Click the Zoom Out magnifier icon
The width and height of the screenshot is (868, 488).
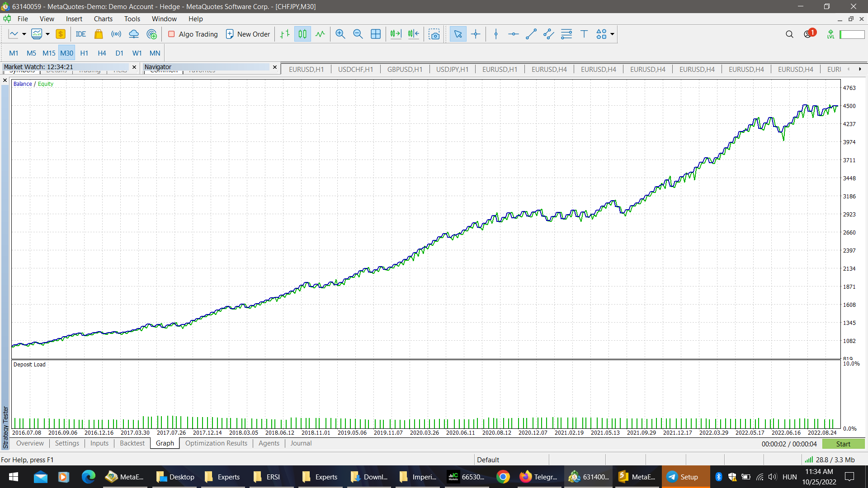pos(358,34)
